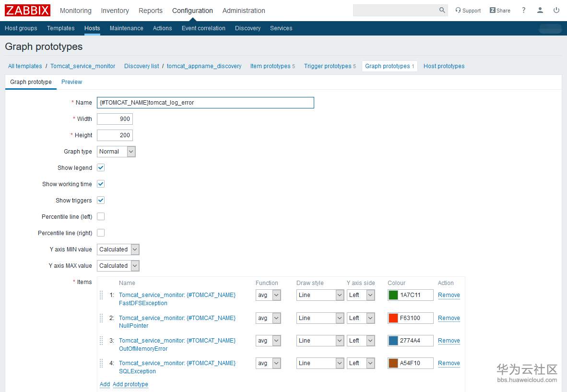
Task: Uncheck Show legend checkbox
Action: click(x=101, y=167)
